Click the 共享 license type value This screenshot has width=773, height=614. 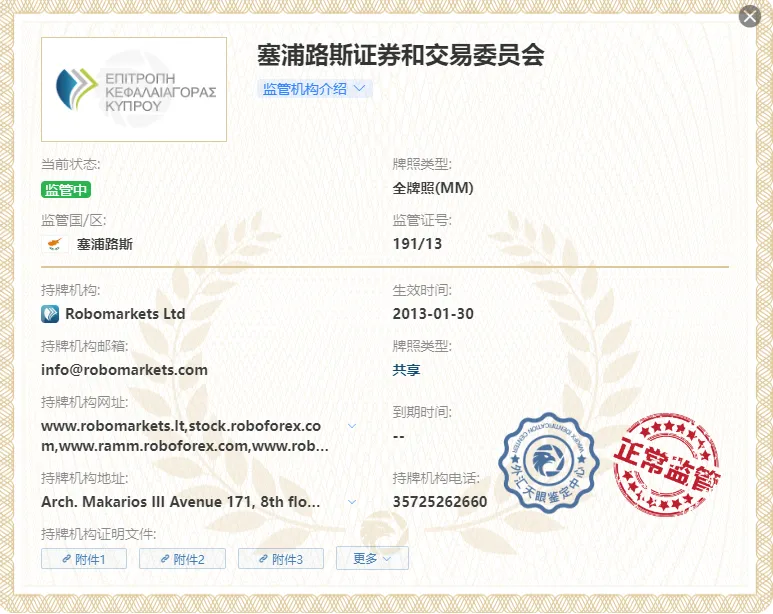point(406,370)
